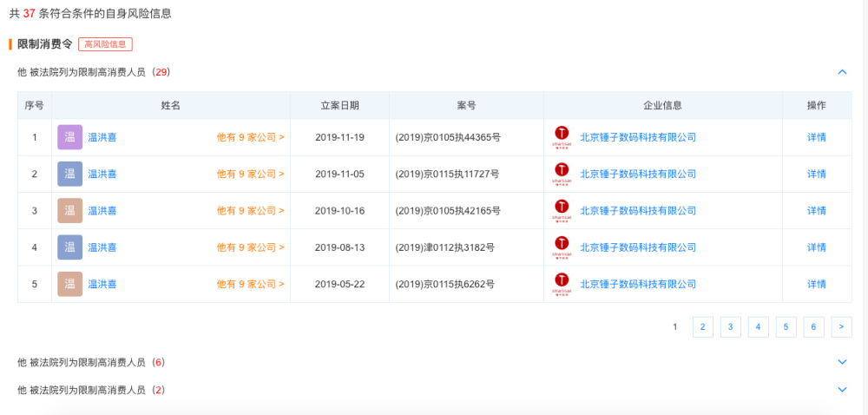Image resolution: width=868 pixels, height=415 pixels.
Task: View 详情 for case 京0115执6262号
Action: click(817, 284)
